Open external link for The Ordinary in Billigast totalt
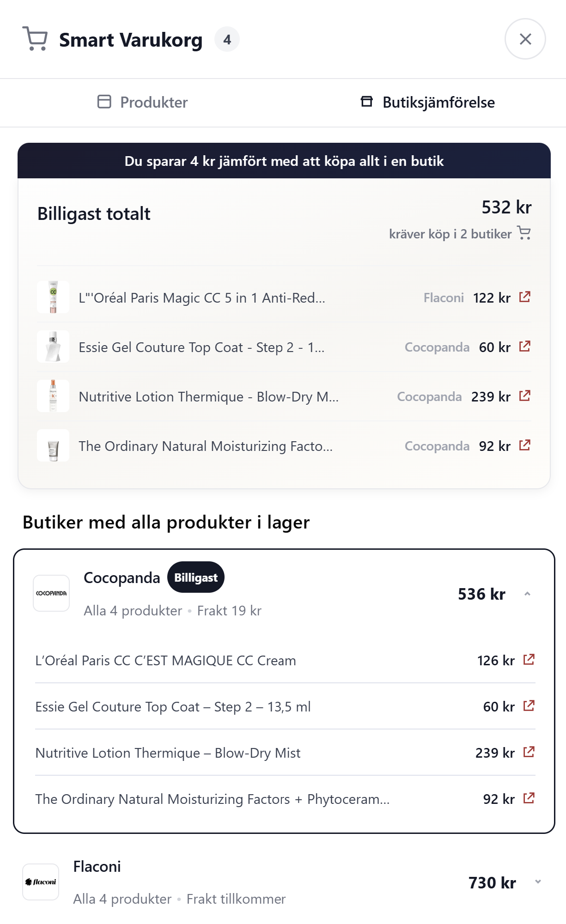Viewport: 566px width, 924px height. click(x=524, y=445)
